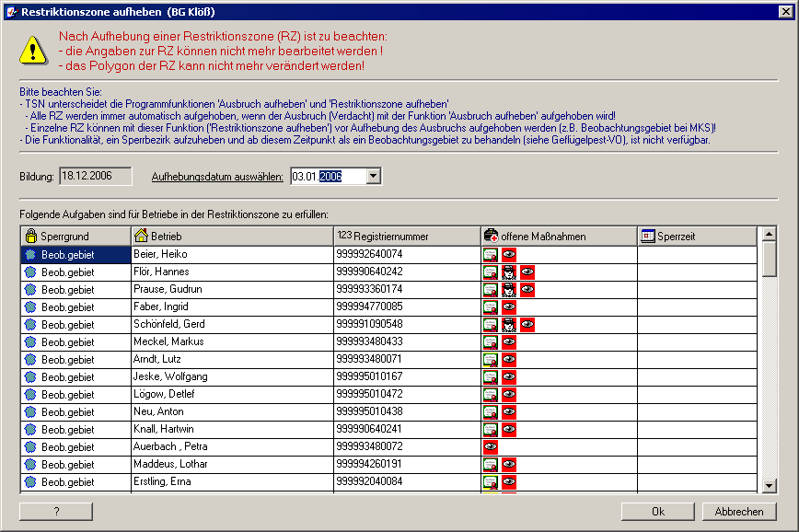The width and height of the screenshot is (799, 532).
Task: Cancel the dialog with Abbrechen
Action: coord(739,512)
